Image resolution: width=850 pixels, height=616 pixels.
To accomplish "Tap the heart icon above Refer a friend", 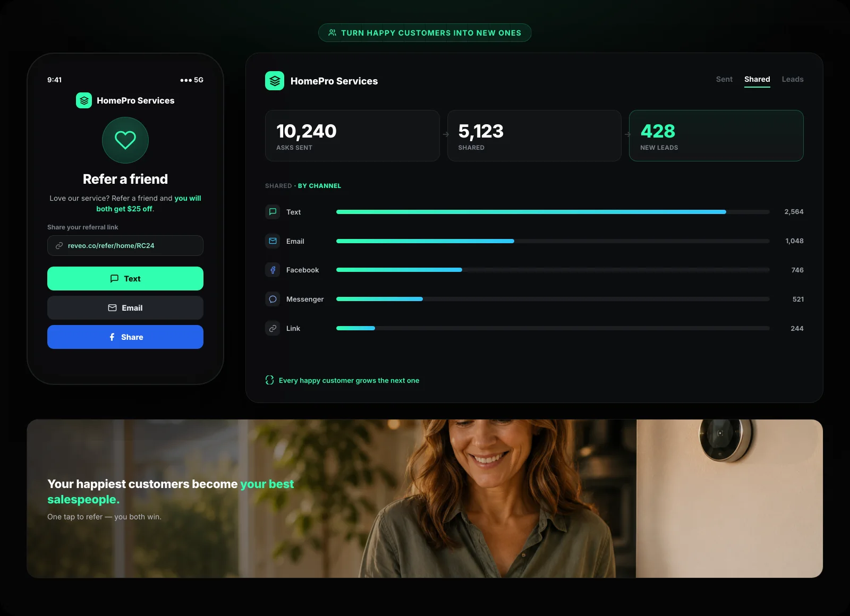I will pos(125,140).
